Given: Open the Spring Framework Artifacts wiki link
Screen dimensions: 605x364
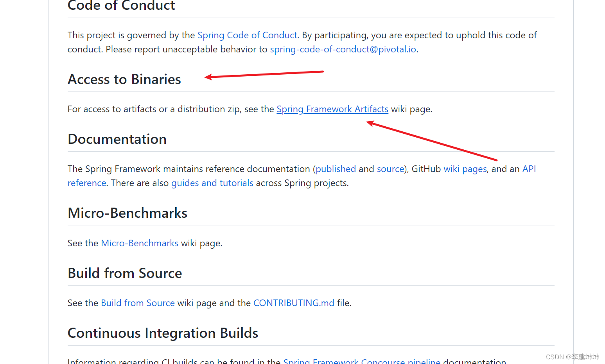Looking at the screenshot, I should pos(332,109).
